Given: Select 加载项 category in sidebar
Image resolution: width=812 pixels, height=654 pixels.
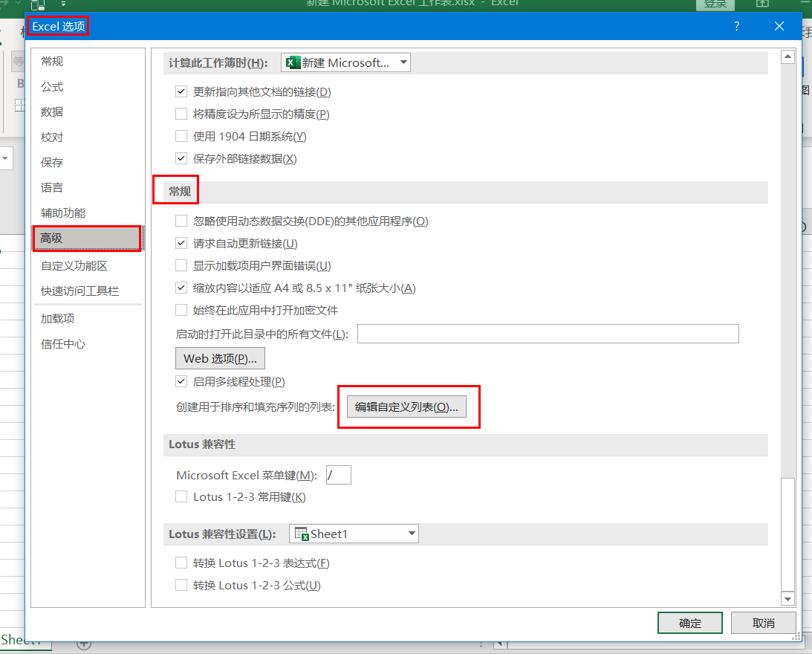Looking at the screenshot, I should pos(88,319).
